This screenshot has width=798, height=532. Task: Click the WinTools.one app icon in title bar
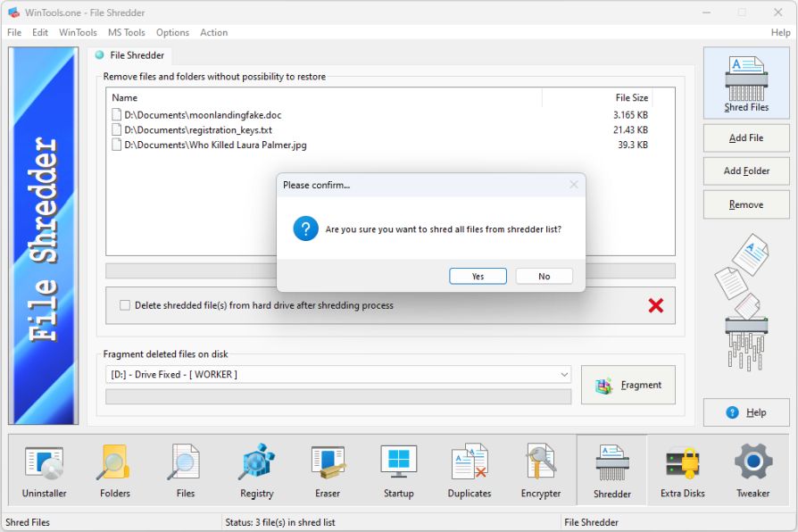coord(13,12)
